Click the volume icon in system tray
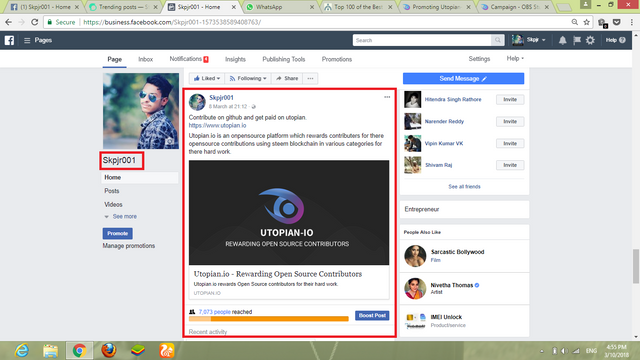 pyautogui.click(x=564, y=351)
